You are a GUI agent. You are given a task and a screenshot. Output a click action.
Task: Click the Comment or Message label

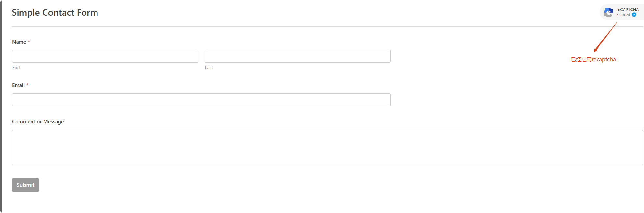38,121
